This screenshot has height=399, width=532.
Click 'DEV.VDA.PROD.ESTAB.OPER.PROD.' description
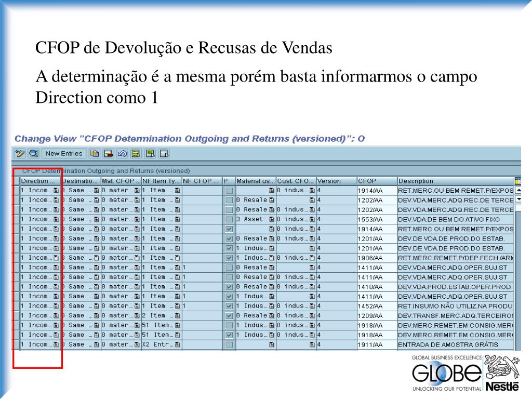point(456,287)
